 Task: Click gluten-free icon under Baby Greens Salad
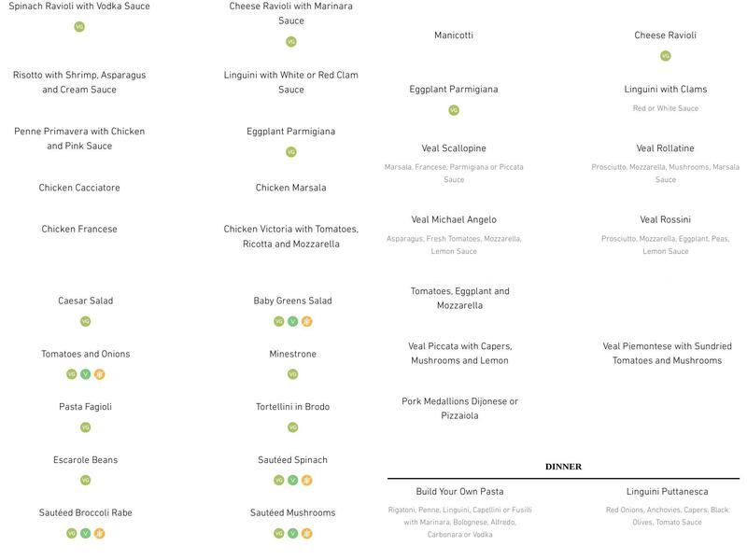point(306,322)
